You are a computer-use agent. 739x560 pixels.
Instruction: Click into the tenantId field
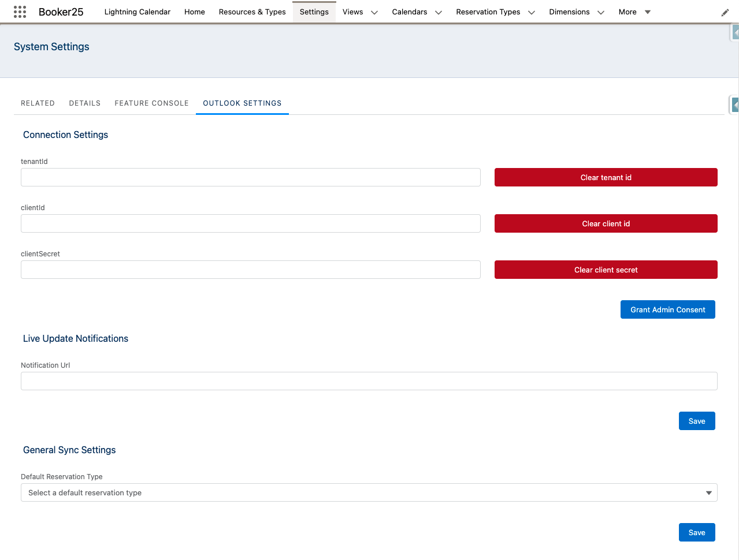[x=250, y=177]
